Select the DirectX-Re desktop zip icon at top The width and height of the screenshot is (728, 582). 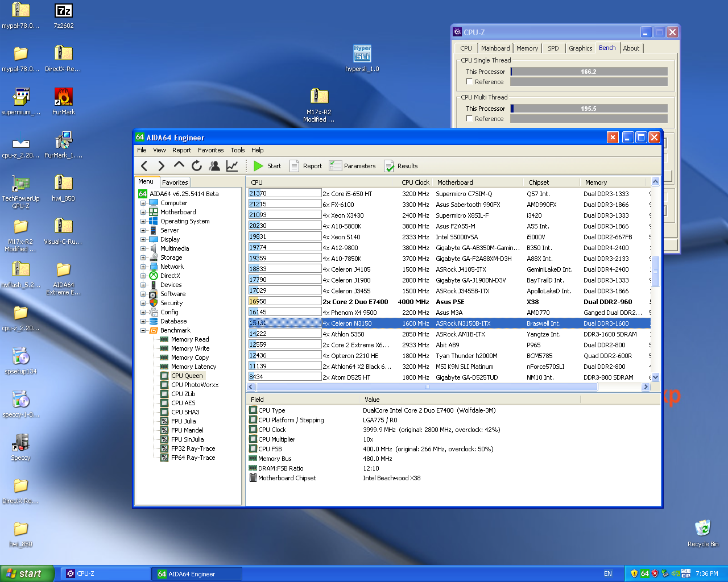[x=63, y=59]
